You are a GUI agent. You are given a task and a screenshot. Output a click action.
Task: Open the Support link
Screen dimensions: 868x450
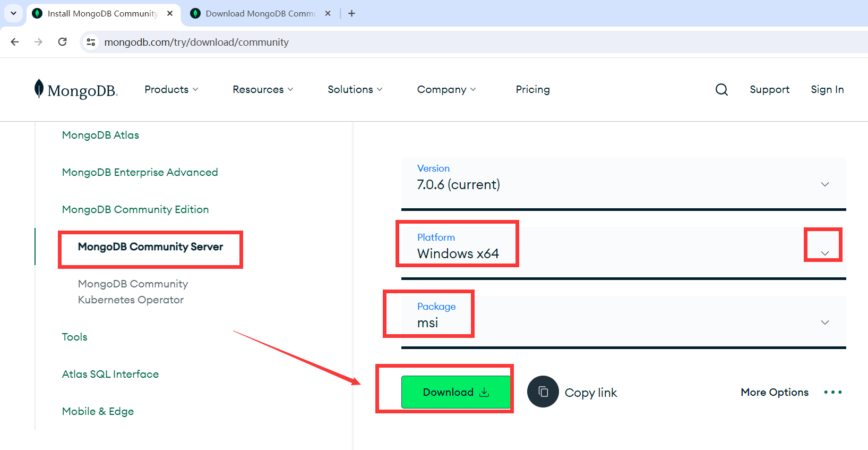pos(769,89)
